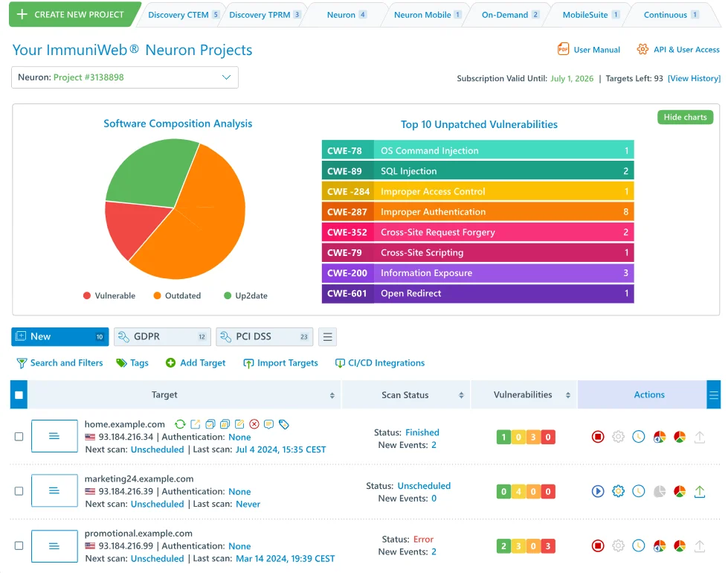The height and width of the screenshot is (573, 728).
Task: Click the list menu icon next to PCI DSS
Action: [327, 337]
